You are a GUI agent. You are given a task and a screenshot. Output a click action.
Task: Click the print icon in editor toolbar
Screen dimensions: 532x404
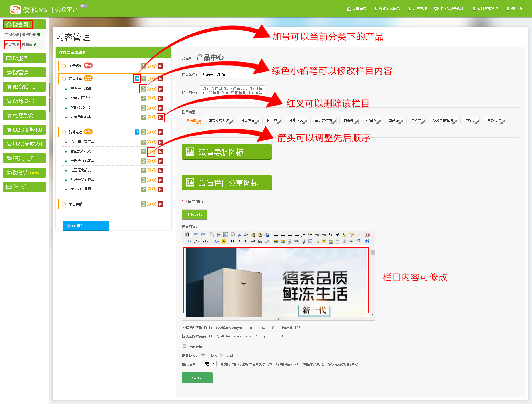[219, 235]
